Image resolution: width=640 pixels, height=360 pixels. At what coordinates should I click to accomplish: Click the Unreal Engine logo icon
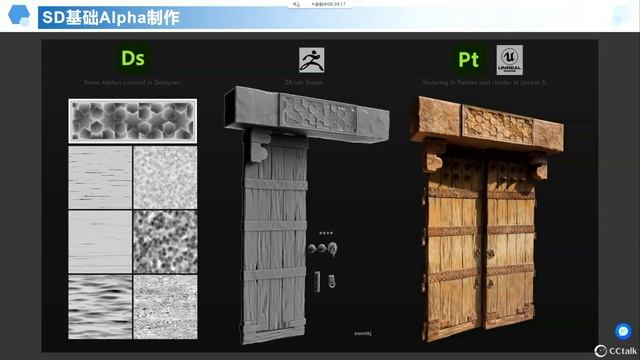(509, 60)
